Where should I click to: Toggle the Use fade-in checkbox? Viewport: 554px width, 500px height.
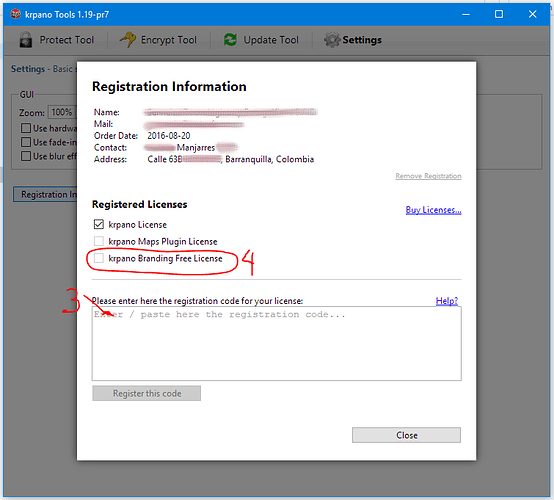pyautogui.click(x=26, y=142)
